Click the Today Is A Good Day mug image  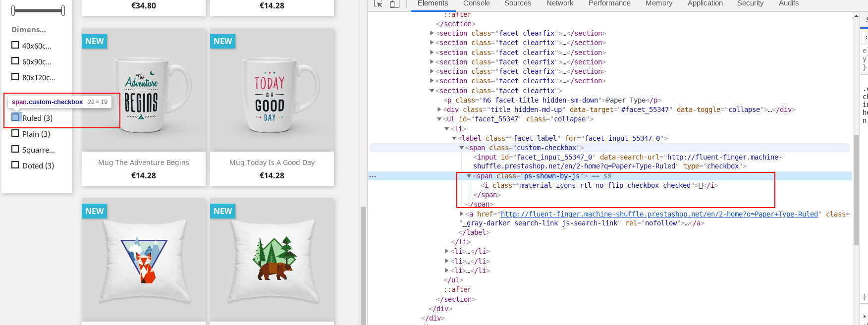(x=272, y=90)
